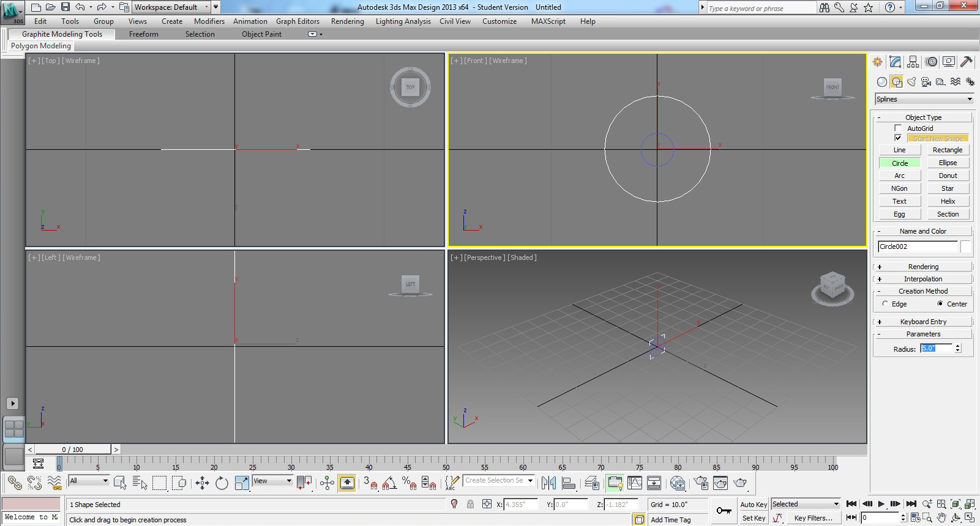This screenshot has height=526, width=980.
Task: Toggle the Percent Snap magnet
Action: click(410, 483)
